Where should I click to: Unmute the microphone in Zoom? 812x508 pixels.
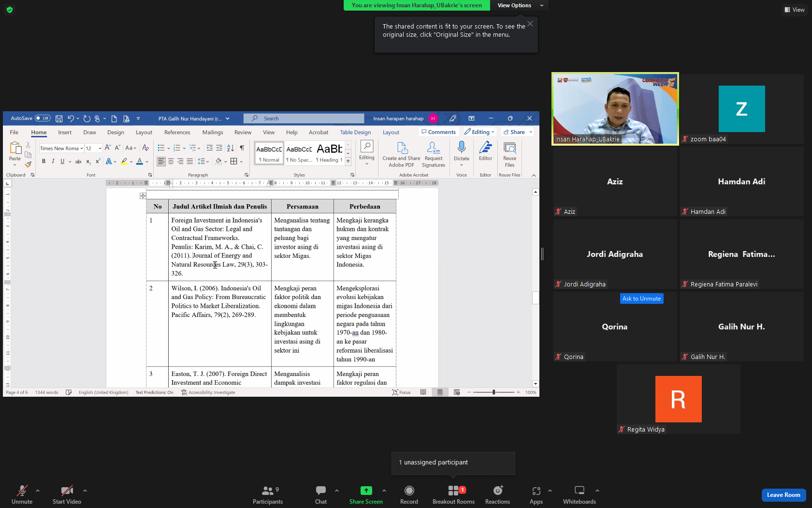(22, 494)
